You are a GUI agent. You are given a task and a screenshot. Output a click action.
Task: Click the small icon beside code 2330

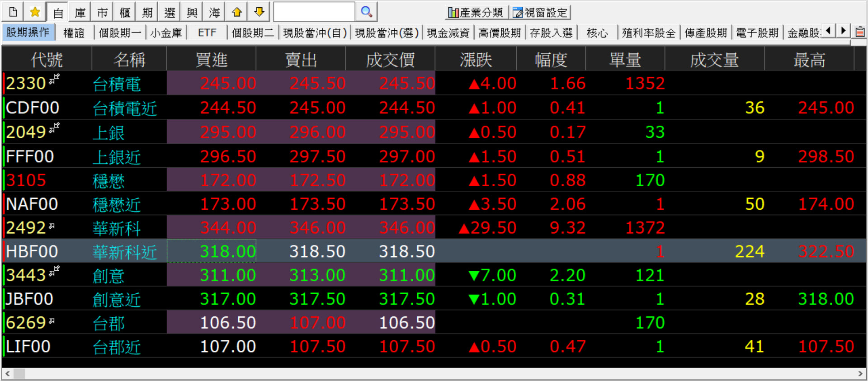[54, 79]
